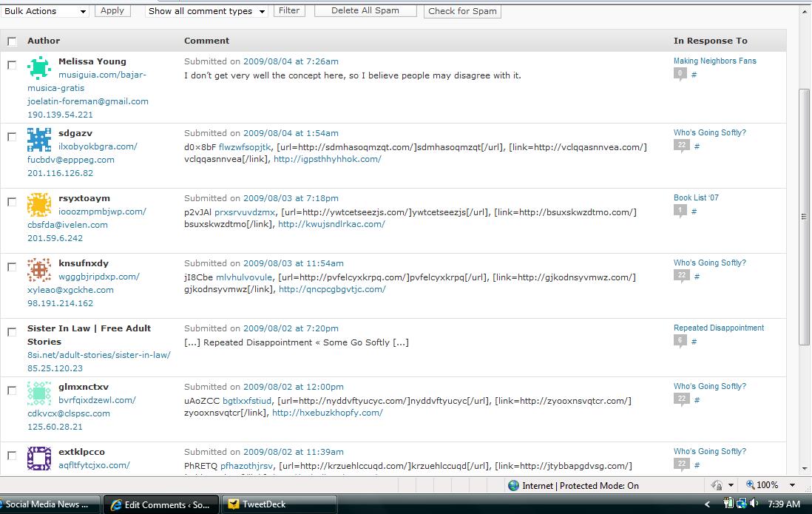812x514 pixels.
Task: Switch to Social Media News taskbar window
Action: coord(48,504)
